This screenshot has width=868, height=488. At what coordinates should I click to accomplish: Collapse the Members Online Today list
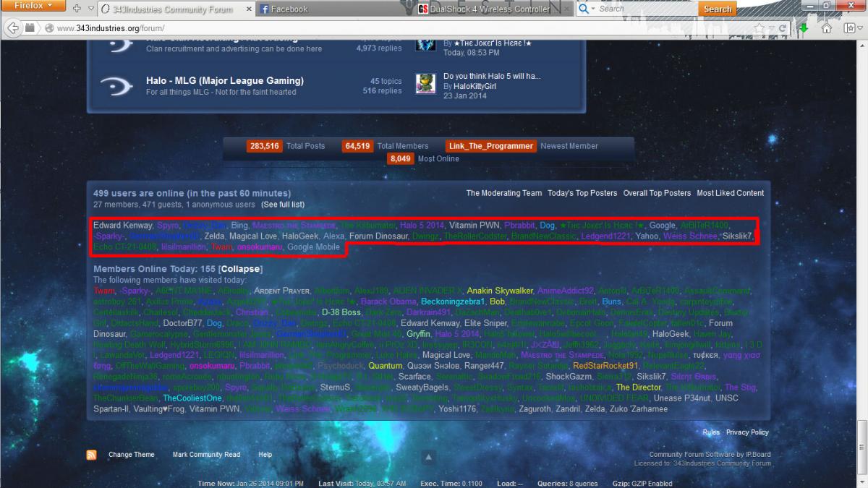pyautogui.click(x=241, y=270)
